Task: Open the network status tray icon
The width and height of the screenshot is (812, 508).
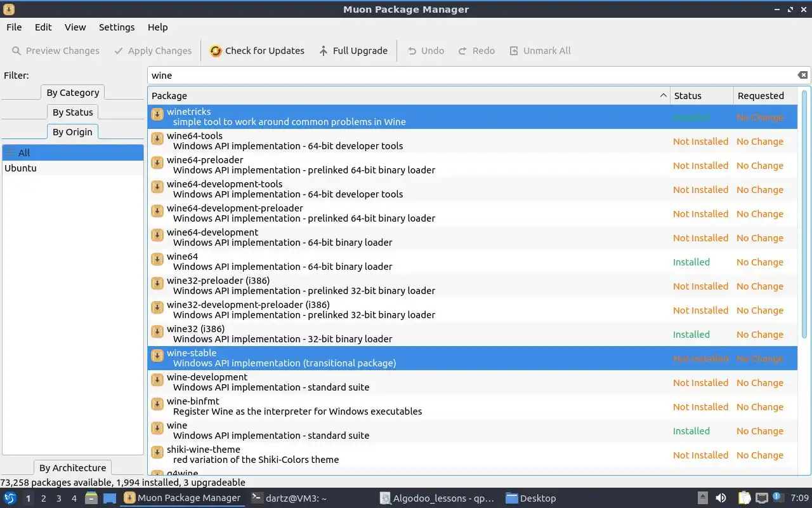Action: click(761, 498)
